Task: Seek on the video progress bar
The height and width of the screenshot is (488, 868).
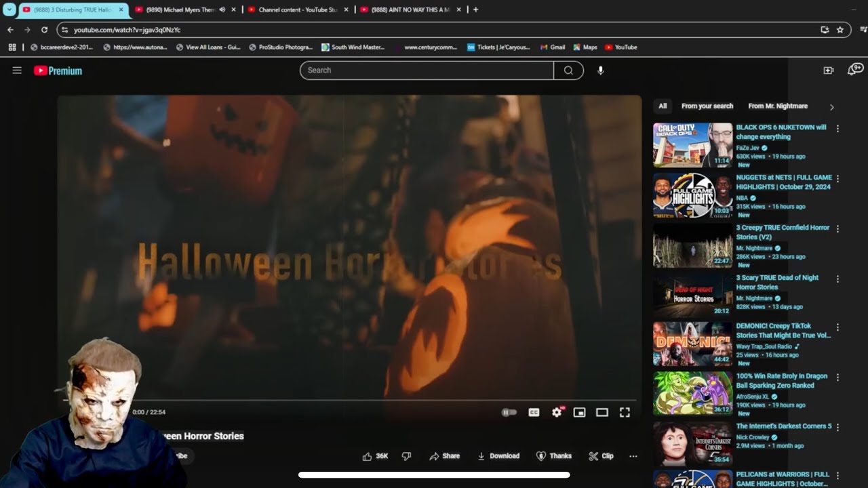Action: click(x=349, y=401)
